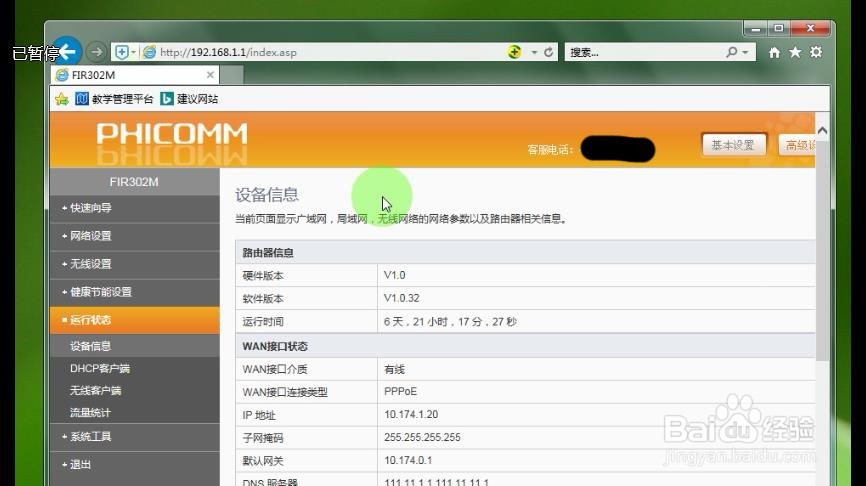Click the PPPoE connection type value

tap(400, 392)
